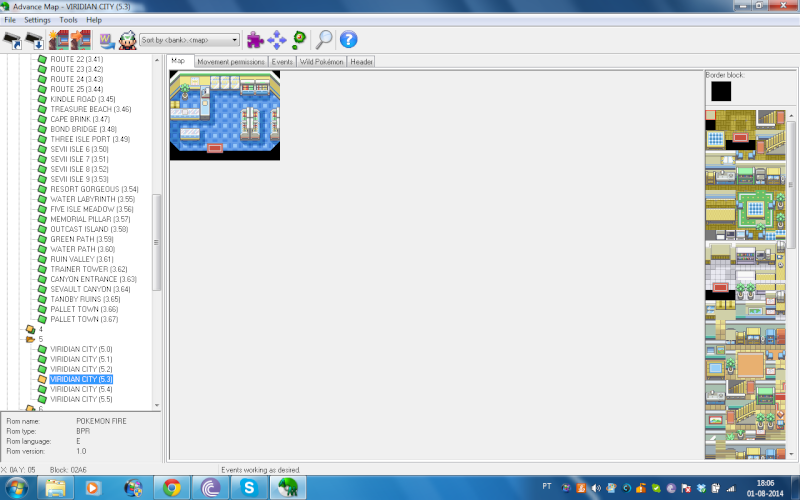
Task: Switch to the Wild Pokémon tab
Action: pyautogui.click(x=321, y=62)
